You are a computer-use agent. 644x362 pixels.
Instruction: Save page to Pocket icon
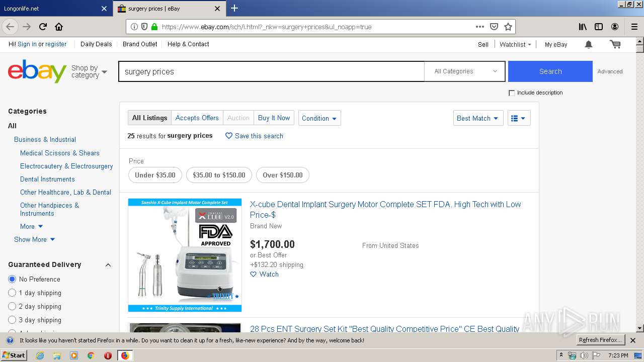tap(494, 27)
